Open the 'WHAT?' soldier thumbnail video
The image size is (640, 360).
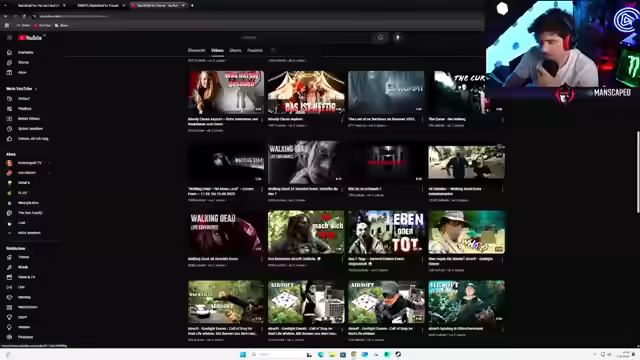[467, 232]
